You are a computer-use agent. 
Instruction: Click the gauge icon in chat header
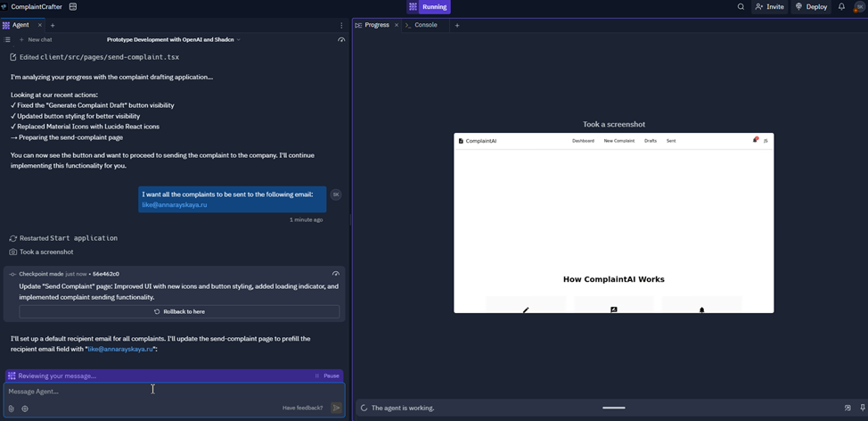point(341,40)
